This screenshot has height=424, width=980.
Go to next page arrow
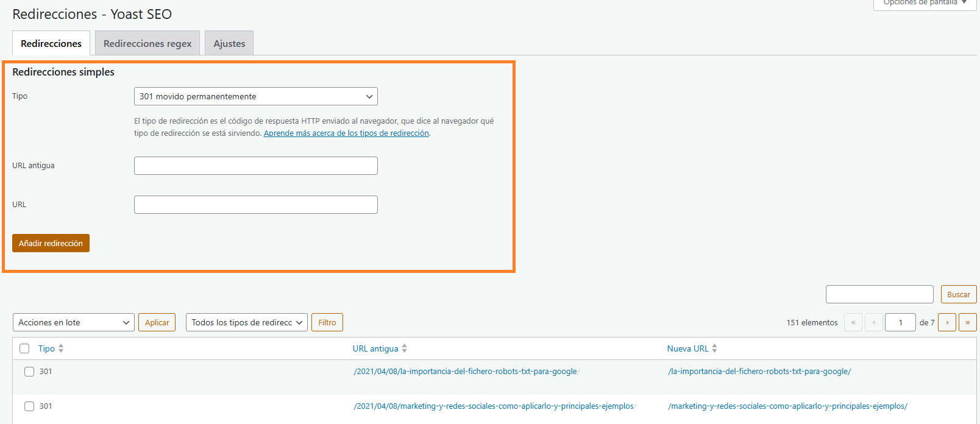pyautogui.click(x=947, y=322)
